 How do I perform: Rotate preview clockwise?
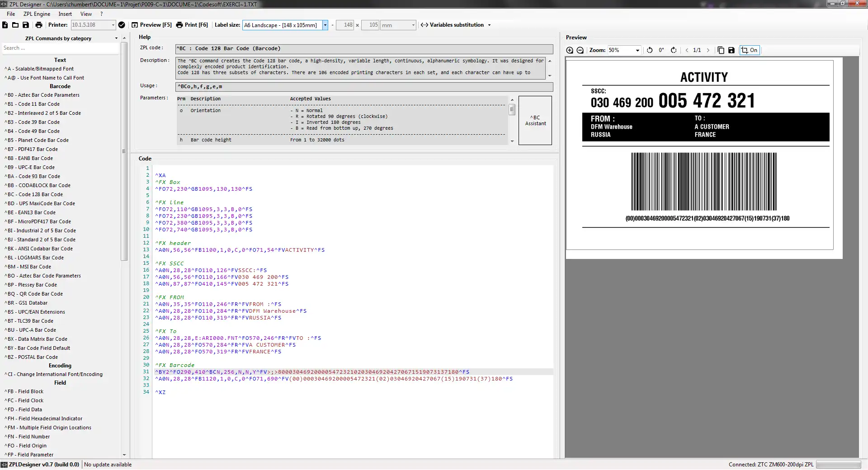pyautogui.click(x=674, y=50)
